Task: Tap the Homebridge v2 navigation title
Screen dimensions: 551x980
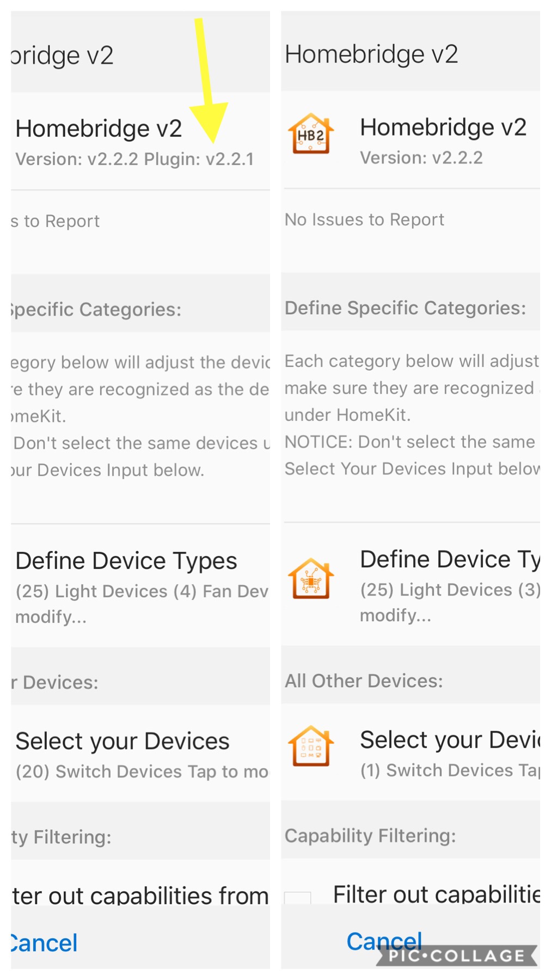Action: (372, 53)
